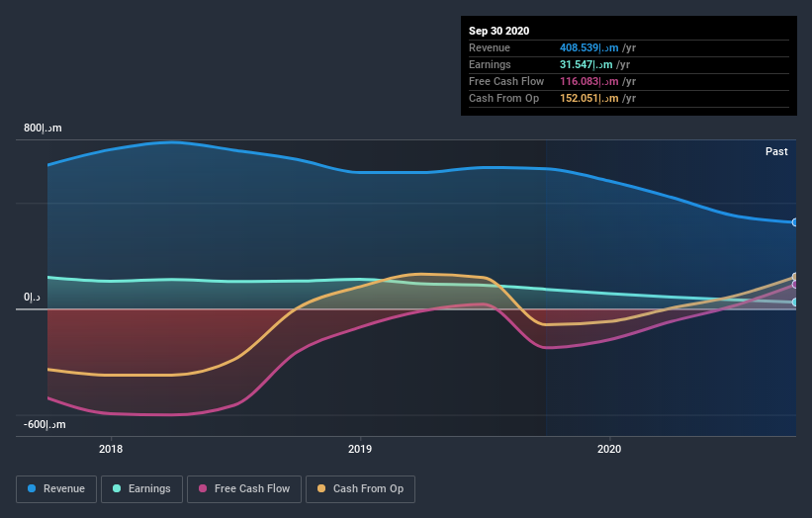The image size is (812, 518).
Task: Click the Free Cash Flow end-point marker
Action: 795,284
